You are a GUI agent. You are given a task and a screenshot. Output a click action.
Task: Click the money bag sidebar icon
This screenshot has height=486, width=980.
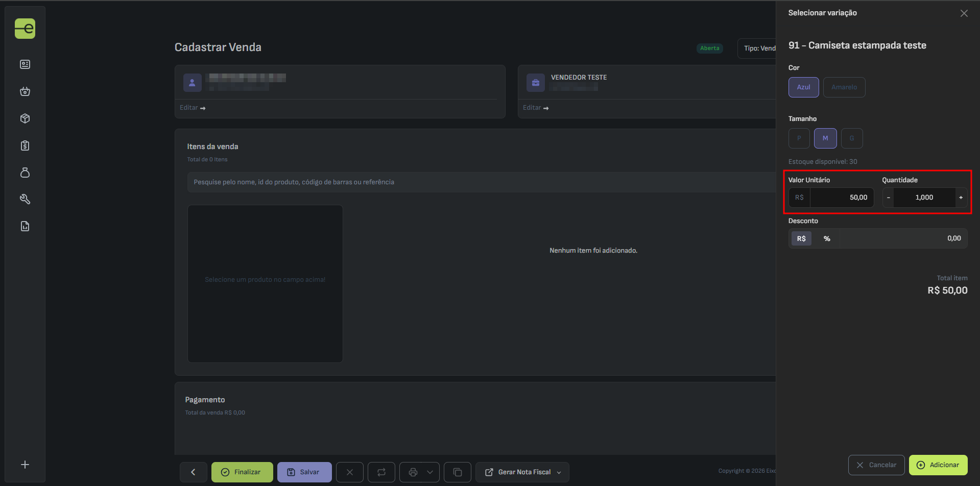tap(25, 173)
